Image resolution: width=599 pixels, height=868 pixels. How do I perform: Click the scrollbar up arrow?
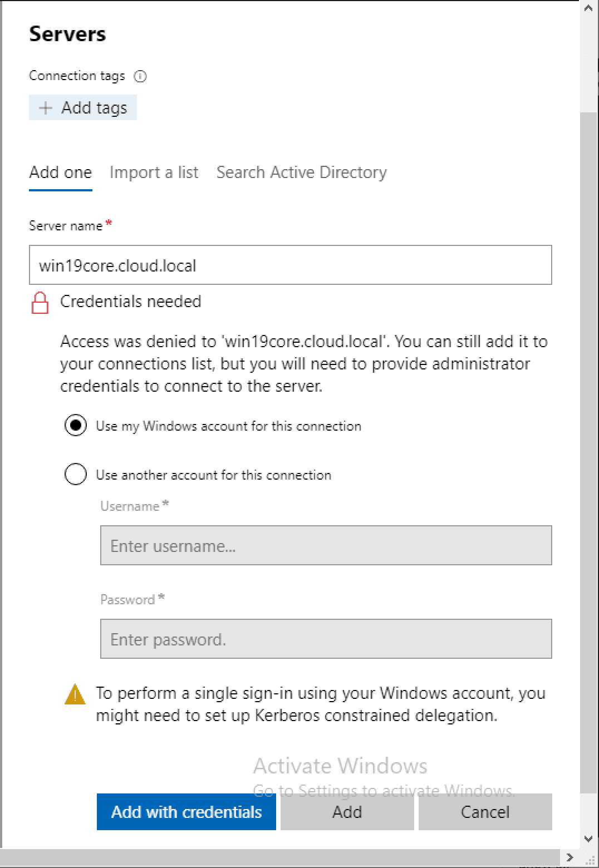(x=588, y=9)
